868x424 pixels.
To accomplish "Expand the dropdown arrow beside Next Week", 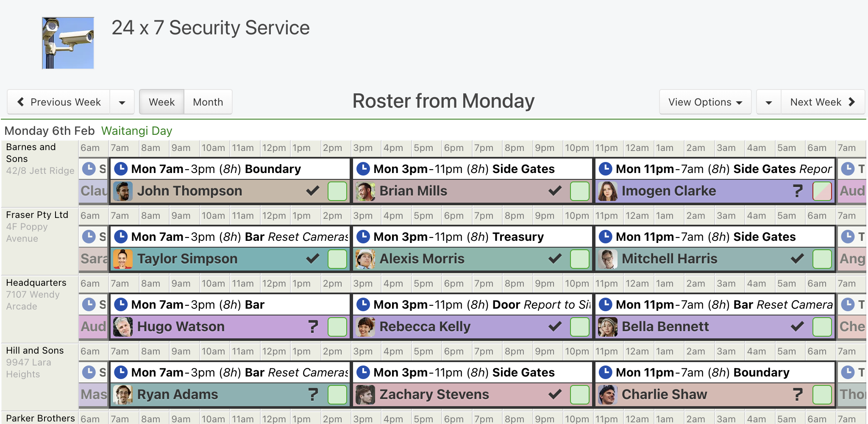I will tap(769, 102).
